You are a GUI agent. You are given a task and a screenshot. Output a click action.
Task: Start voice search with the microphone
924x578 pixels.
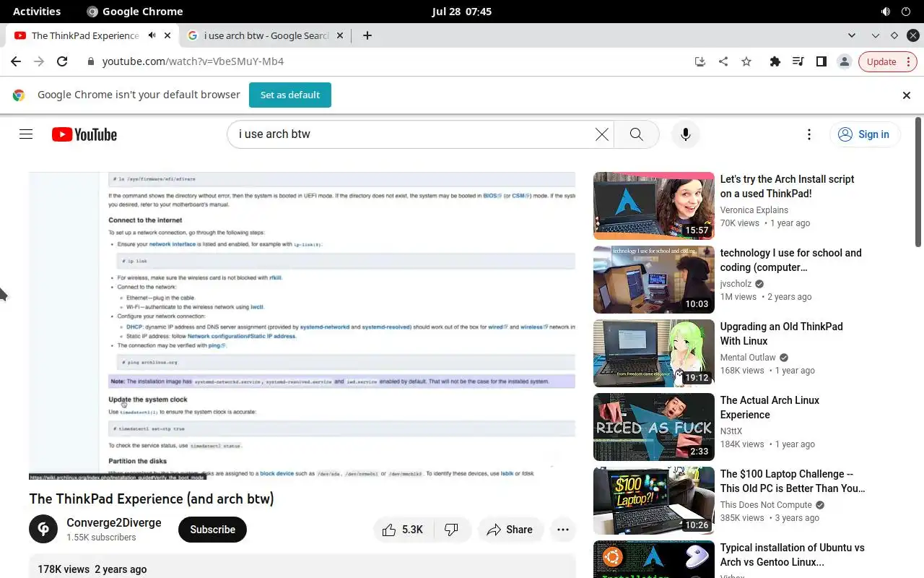[686, 134]
